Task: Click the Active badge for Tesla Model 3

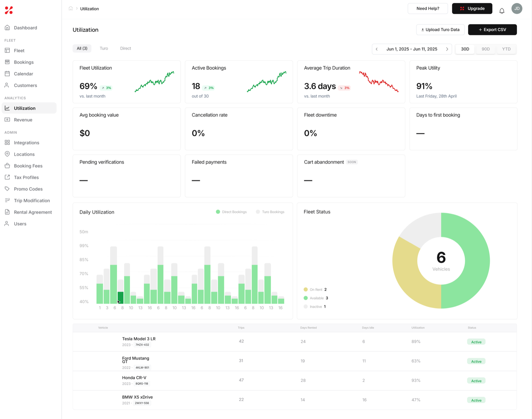Action: [476, 342]
